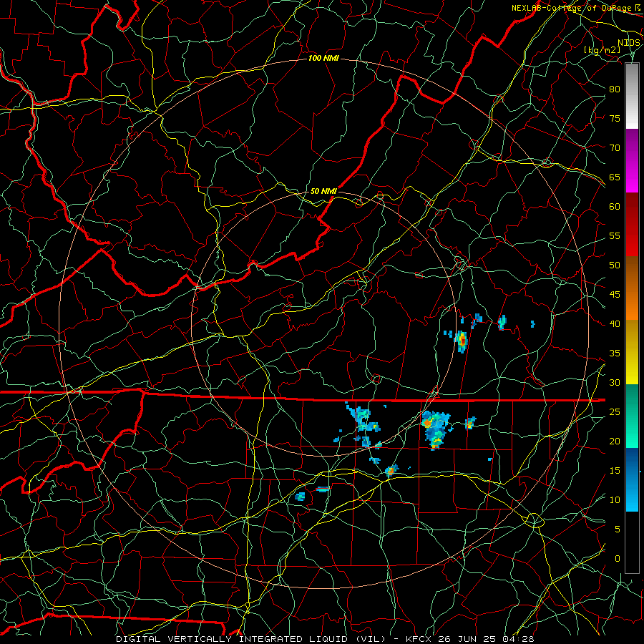Pick the orange-brown segment of the color bar
Viewport: 644px width, 644px height.
click(x=632, y=288)
